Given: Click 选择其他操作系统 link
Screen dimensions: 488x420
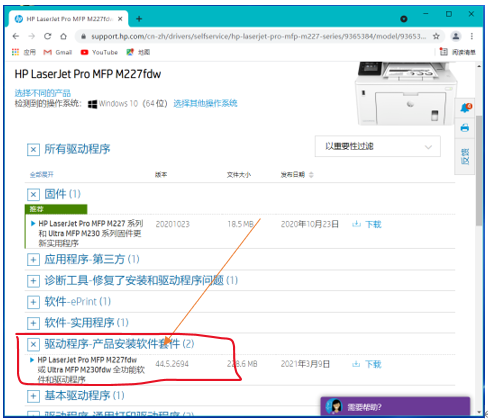Looking at the screenshot, I should (205, 103).
